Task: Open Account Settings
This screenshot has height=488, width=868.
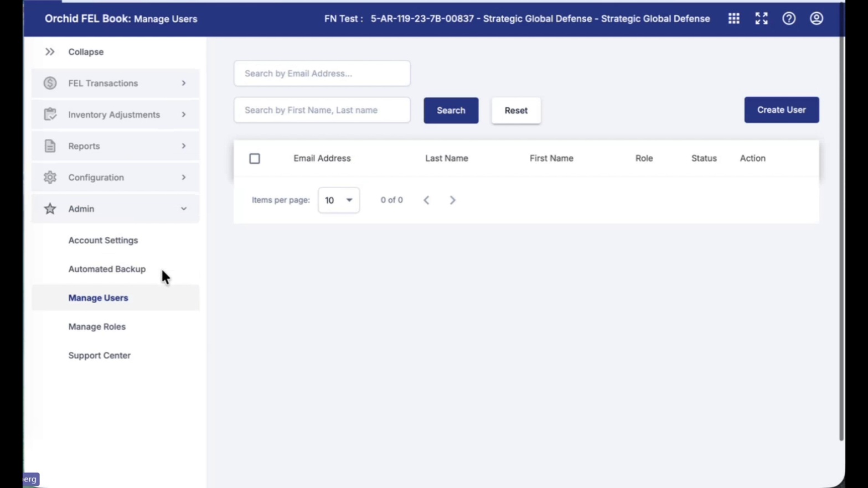Action: point(103,240)
